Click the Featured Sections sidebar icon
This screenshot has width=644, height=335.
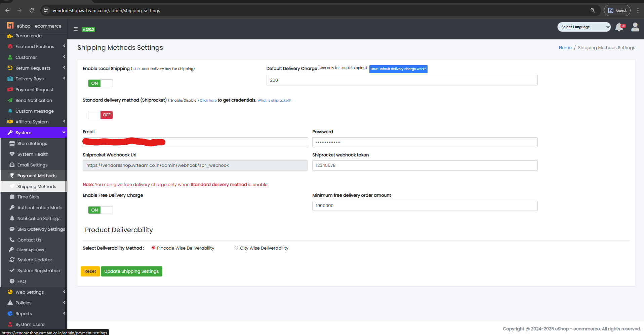[10, 46]
